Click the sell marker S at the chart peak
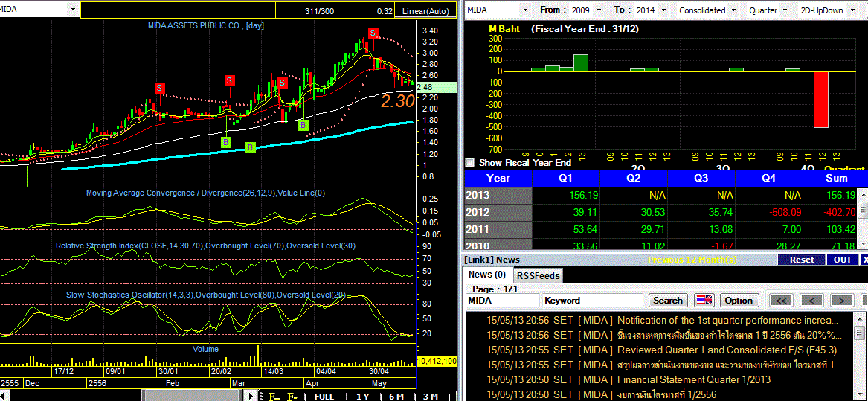This screenshot has width=868, height=401. (x=373, y=33)
